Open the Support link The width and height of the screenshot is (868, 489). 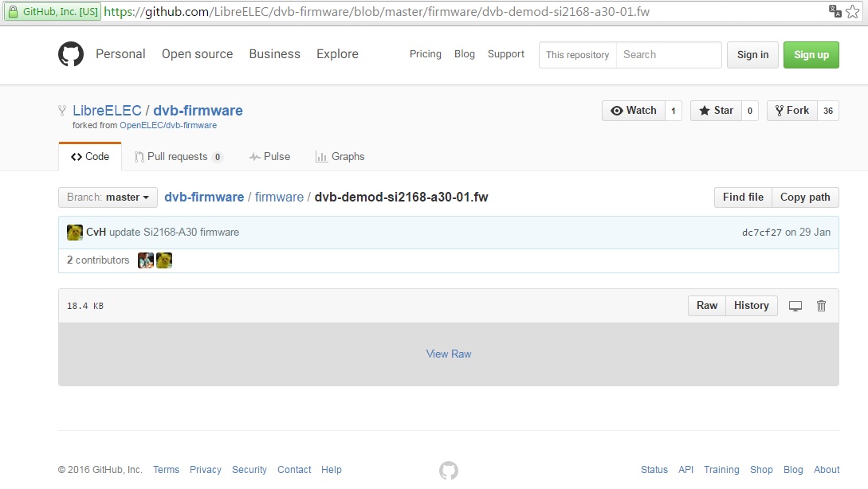pyautogui.click(x=506, y=54)
